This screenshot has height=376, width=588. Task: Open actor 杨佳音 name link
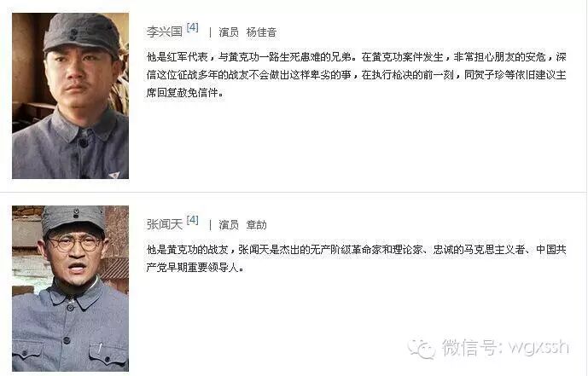261,32
